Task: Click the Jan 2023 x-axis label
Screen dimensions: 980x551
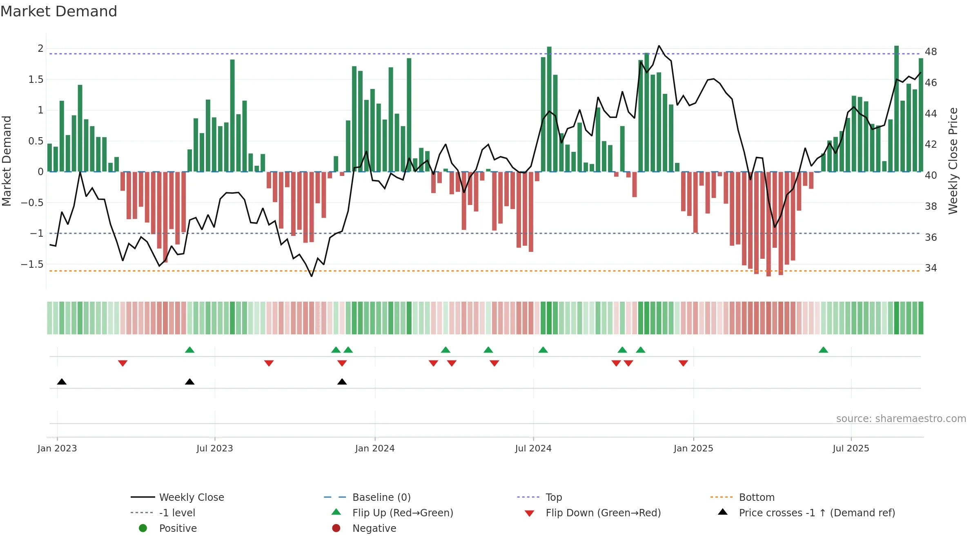Action: [57, 448]
